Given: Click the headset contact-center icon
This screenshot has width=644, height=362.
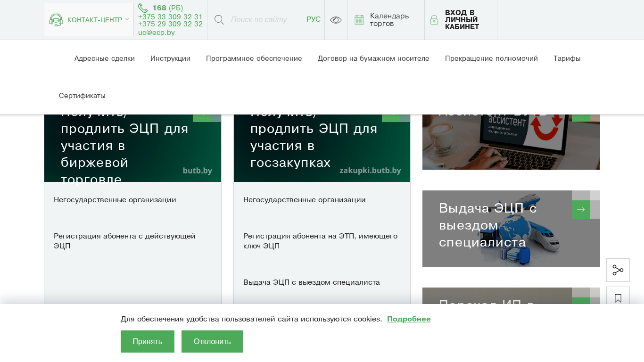Looking at the screenshot, I should coord(56,20).
